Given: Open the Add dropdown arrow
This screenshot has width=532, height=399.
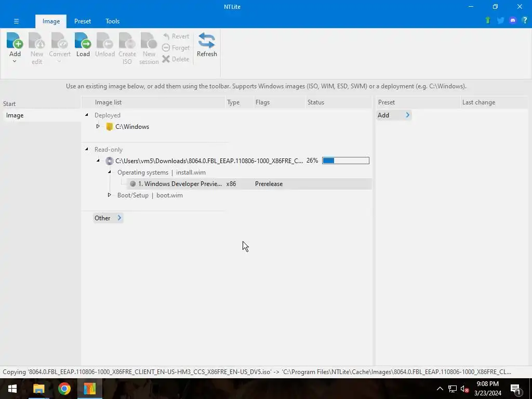Looking at the screenshot, I should click(x=15, y=61).
